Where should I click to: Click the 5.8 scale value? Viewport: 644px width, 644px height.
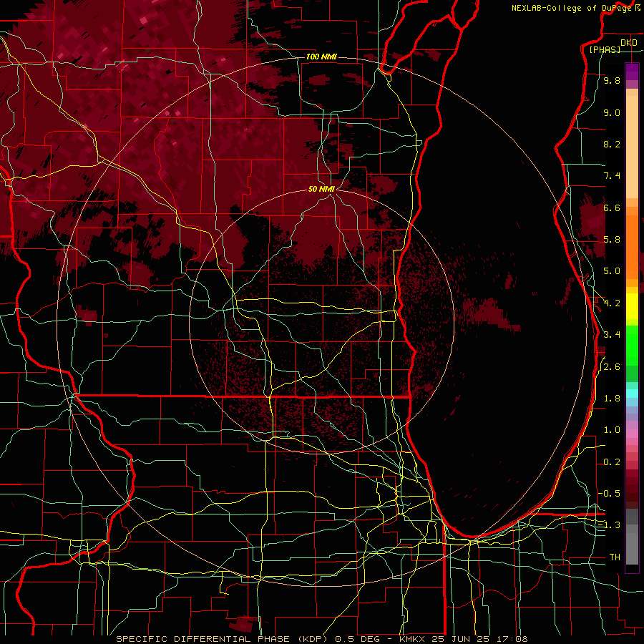click(x=612, y=240)
